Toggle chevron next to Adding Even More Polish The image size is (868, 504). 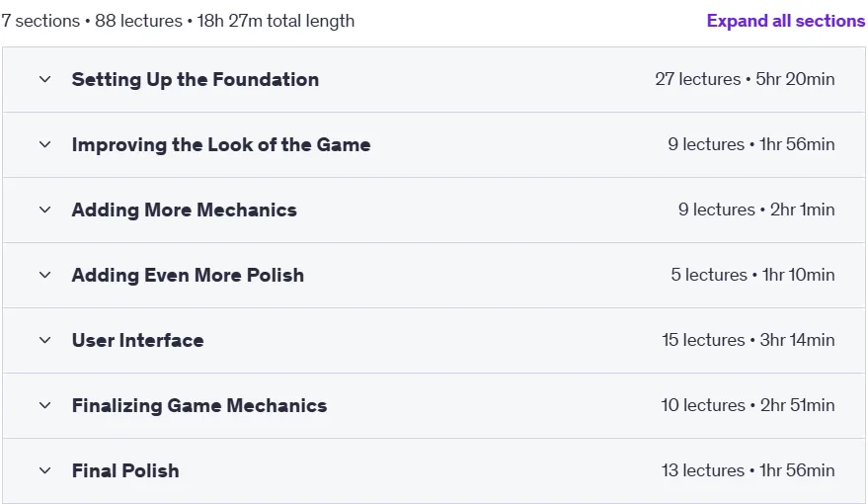[44, 275]
